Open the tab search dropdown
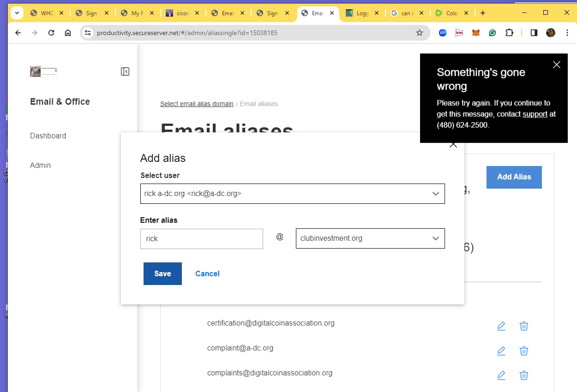 17,13
